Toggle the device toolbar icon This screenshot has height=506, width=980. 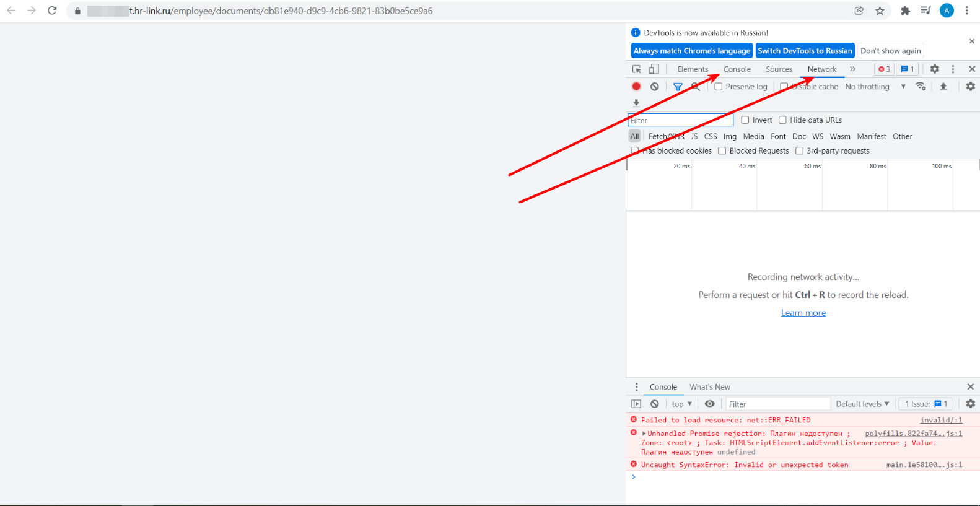pos(654,69)
